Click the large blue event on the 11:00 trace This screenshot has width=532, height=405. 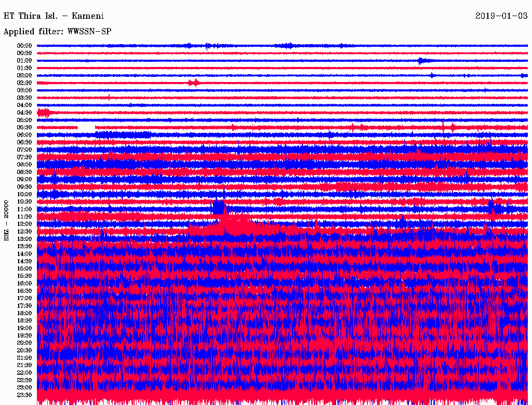(218, 207)
